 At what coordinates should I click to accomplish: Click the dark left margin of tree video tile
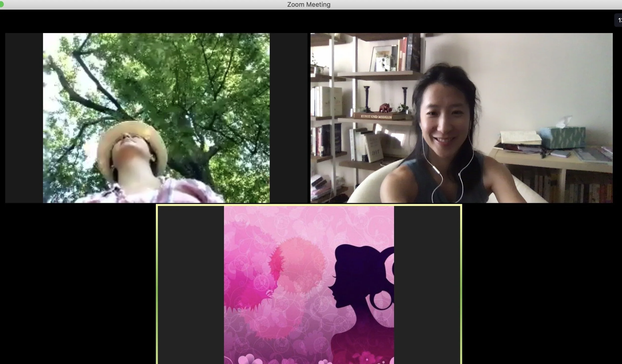24,118
